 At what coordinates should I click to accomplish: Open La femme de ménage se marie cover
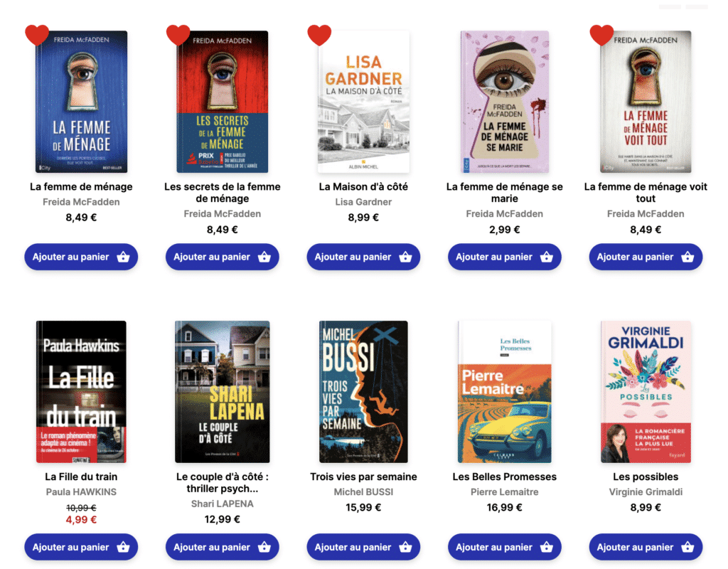(505, 102)
